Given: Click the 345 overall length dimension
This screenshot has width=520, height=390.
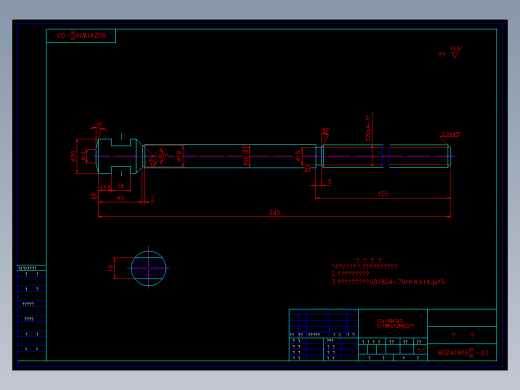Looking at the screenshot, I should tap(275, 212).
